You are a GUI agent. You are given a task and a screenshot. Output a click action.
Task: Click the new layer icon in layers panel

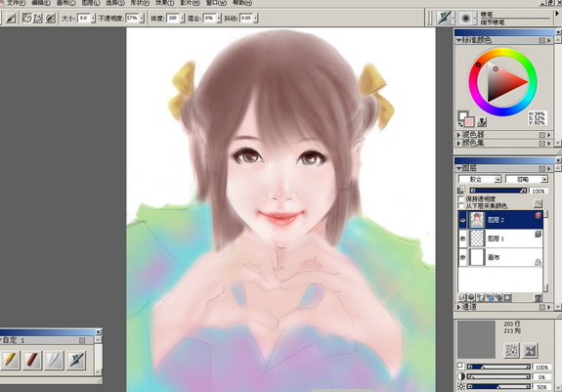tap(480, 297)
